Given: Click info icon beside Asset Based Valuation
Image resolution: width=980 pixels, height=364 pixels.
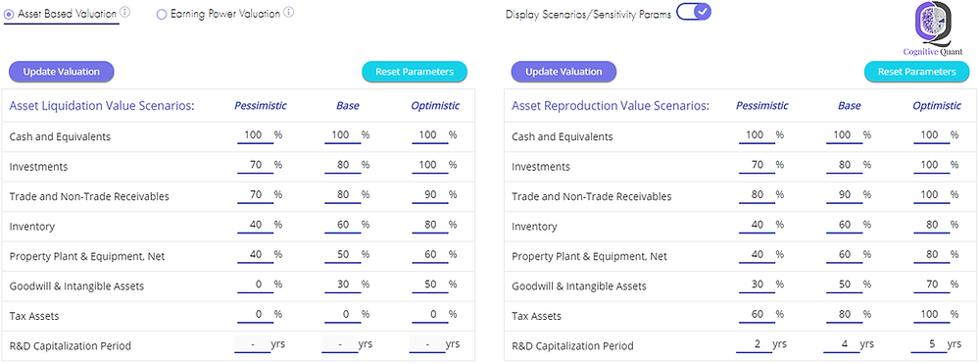Looking at the screenshot, I should click(x=125, y=12).
